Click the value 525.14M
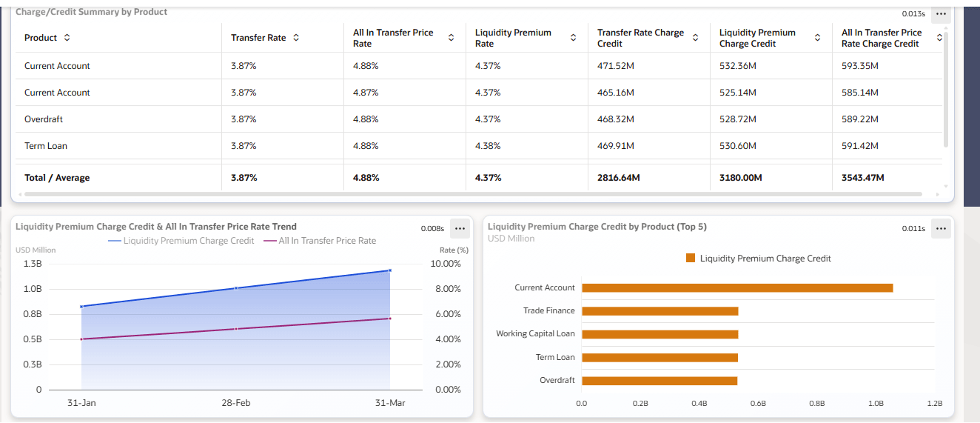 738,93
